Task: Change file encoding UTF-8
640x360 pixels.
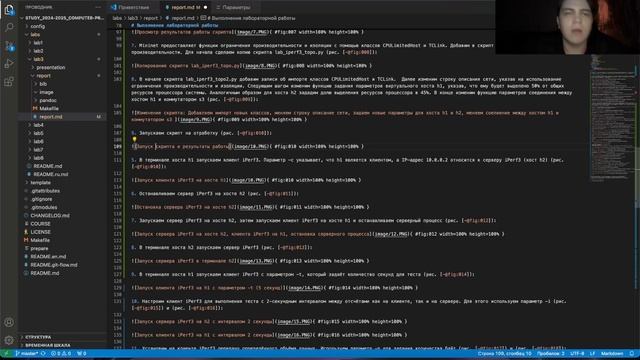Action: [577, 353]
